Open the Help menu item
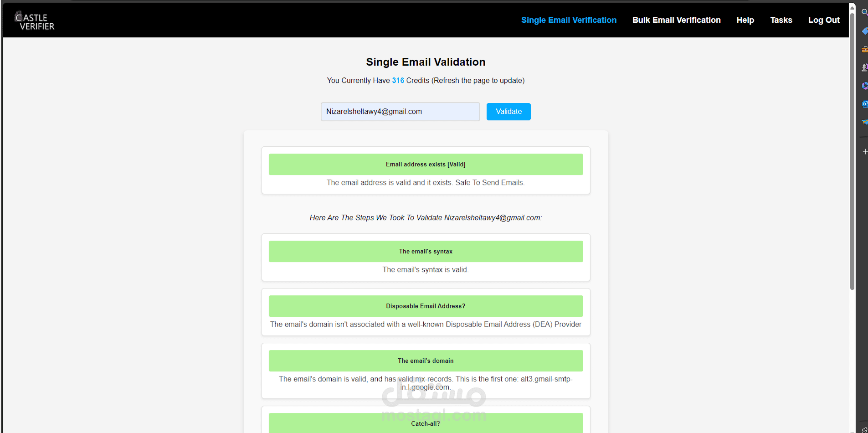This screenshot has height=433, width=868. (x=745, y=20)
